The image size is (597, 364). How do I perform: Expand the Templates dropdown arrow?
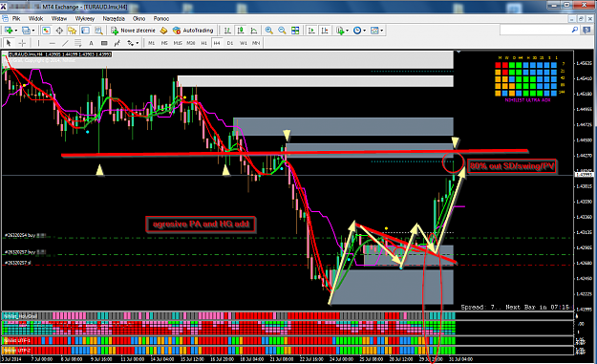coord(381,31)
